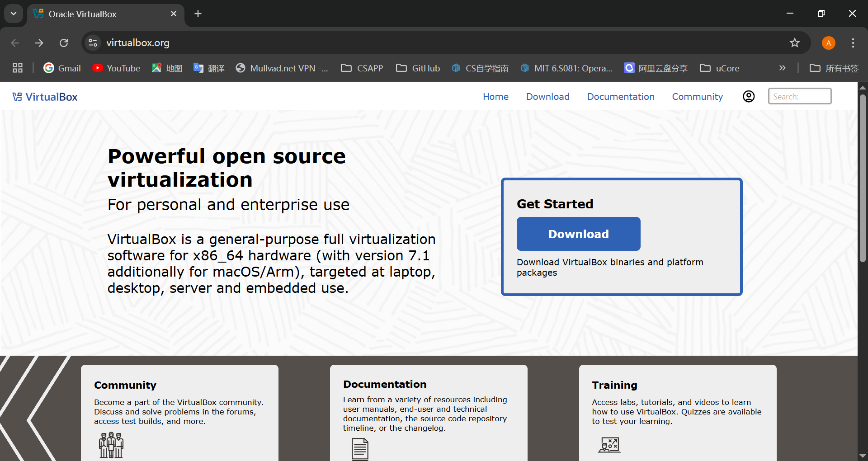Click the Download link in top navigation
This screenshot has height=461, width=868.
pos(547,97)
